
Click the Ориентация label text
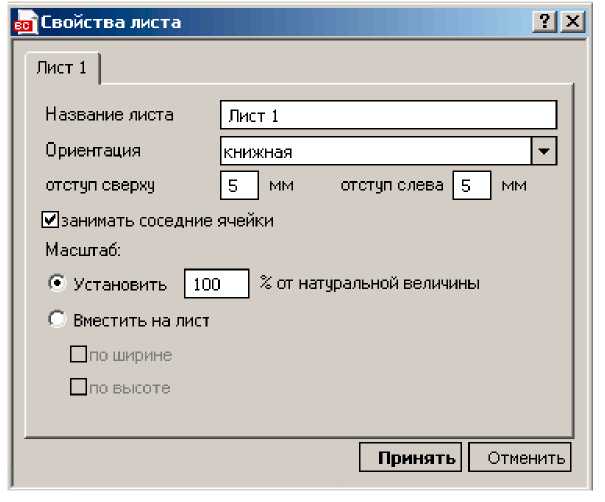tap(93, 150)
